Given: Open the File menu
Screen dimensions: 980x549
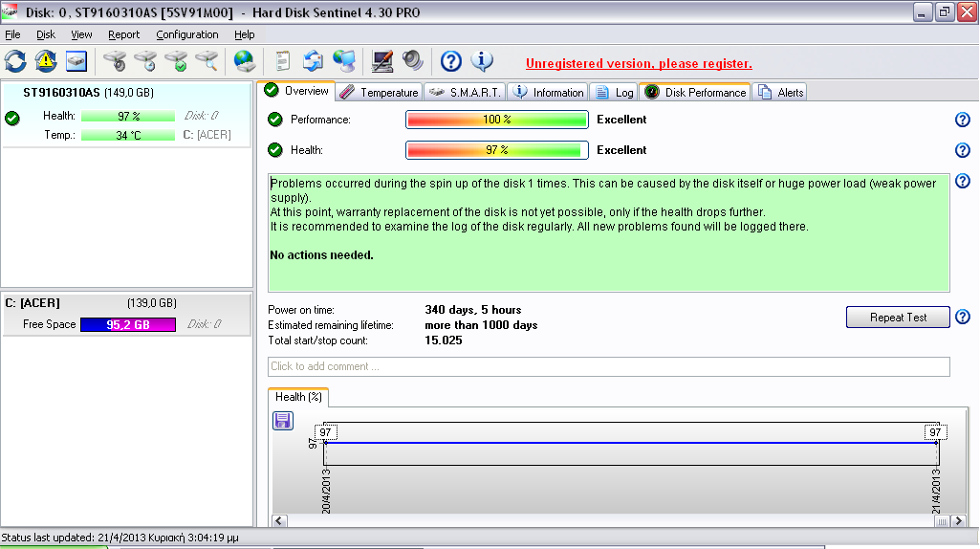Looking at the screenshot, I should coord(12,34).
